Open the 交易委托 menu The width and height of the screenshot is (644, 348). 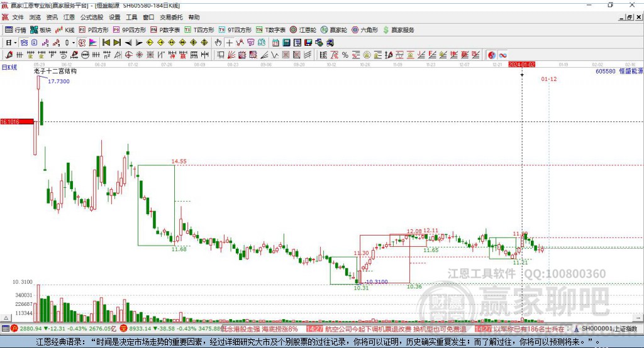click(x=171, y=17)
